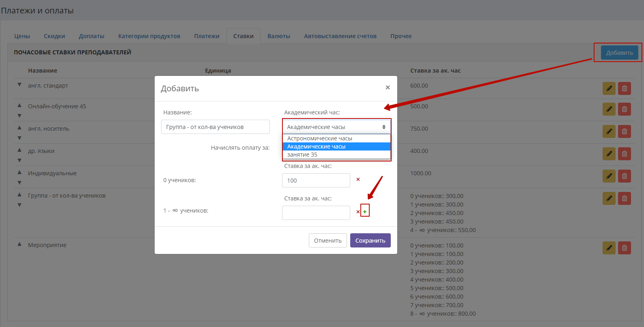
Task: Choose Академические часы highlighted option
Action: 337,146
